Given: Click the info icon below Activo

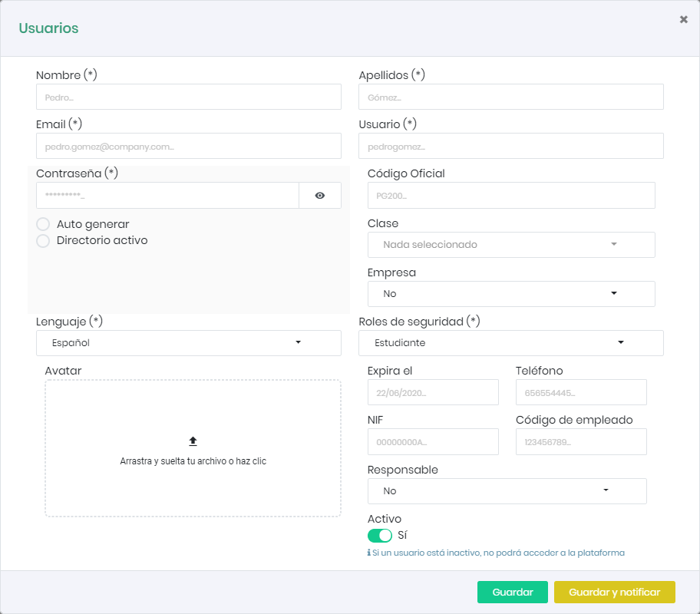Looking at the screenshot, I should (x=369, y=553).
